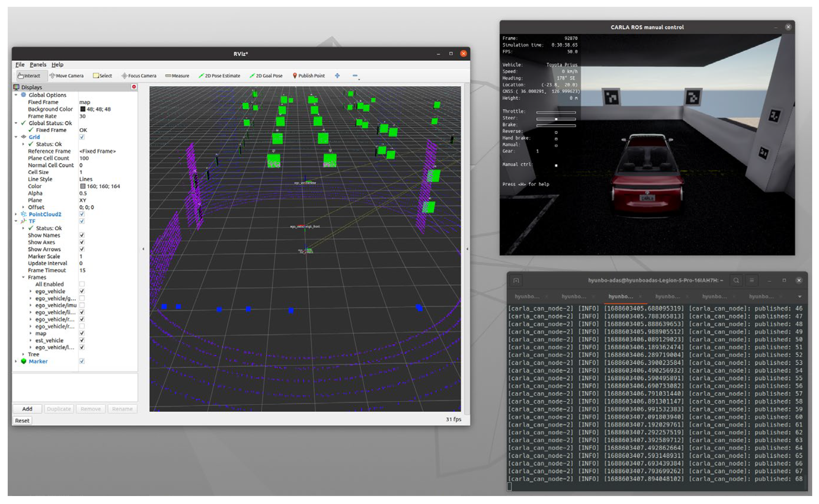Screen dimensions: 819x504
Task: Open the File menu
Action: click(x=20, y=65)
